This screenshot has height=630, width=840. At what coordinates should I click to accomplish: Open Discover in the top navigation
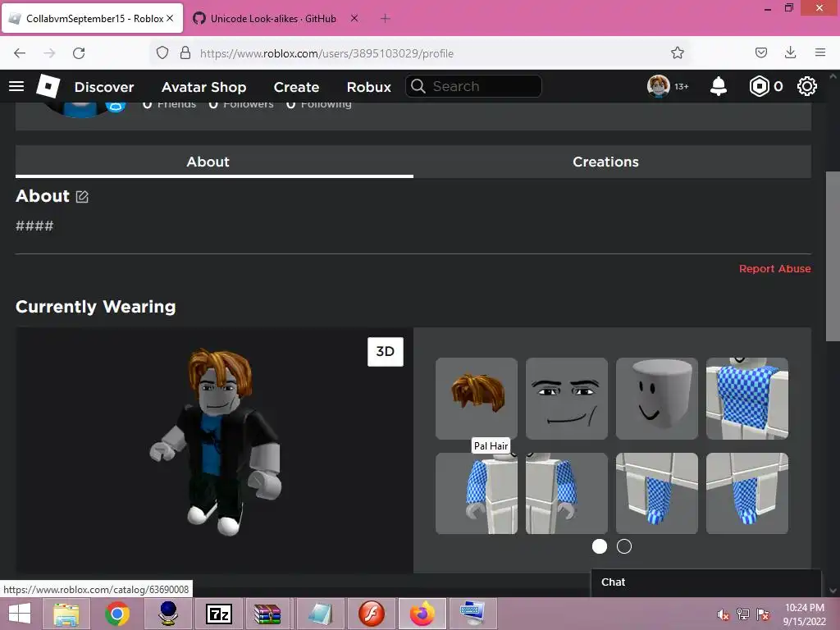pyautogui.click(x=104, y=87)
